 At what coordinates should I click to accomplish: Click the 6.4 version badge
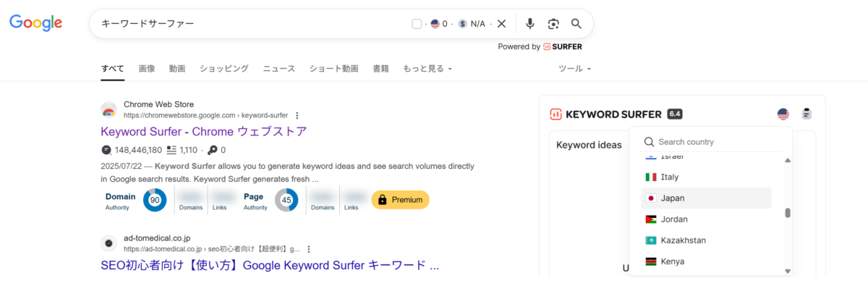pyautogui.click(x=675, y=114)
